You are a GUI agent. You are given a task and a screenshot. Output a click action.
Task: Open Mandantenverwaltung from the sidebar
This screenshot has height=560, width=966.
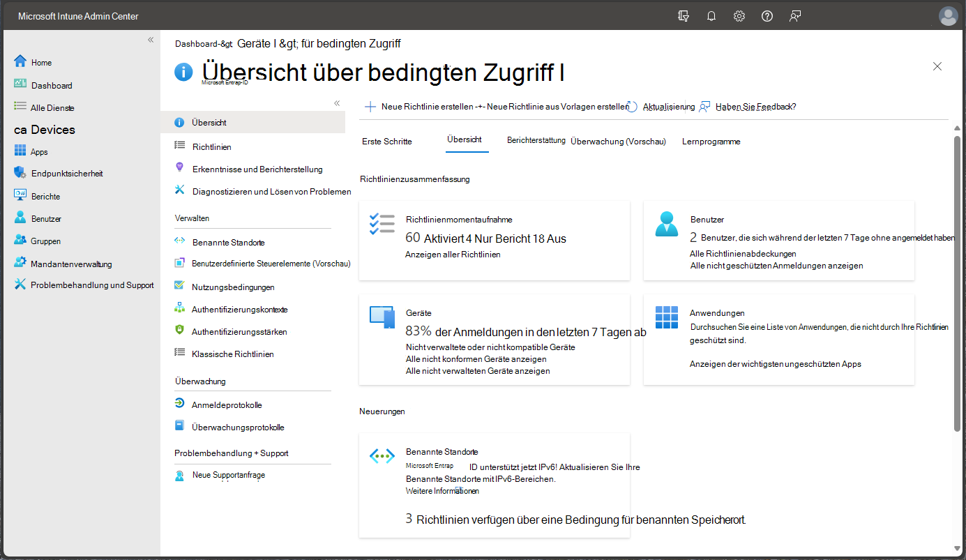(70, 264)
